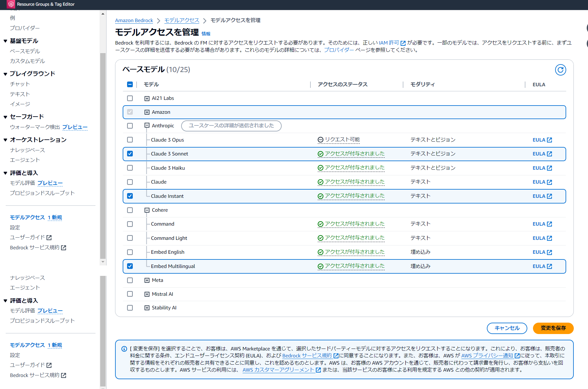
Task: Open the external link beside ユーザーガイド
Action: 49,237
